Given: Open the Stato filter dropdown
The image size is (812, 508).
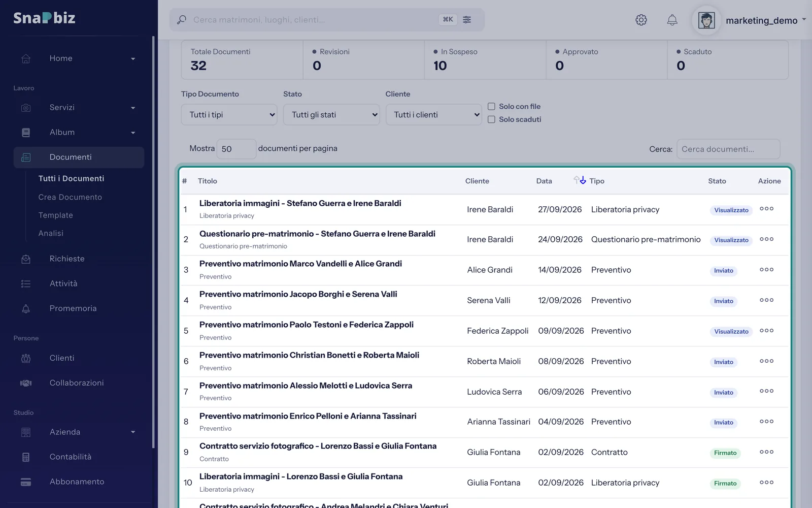Looking at the screenshot, I should pos(331,115).
